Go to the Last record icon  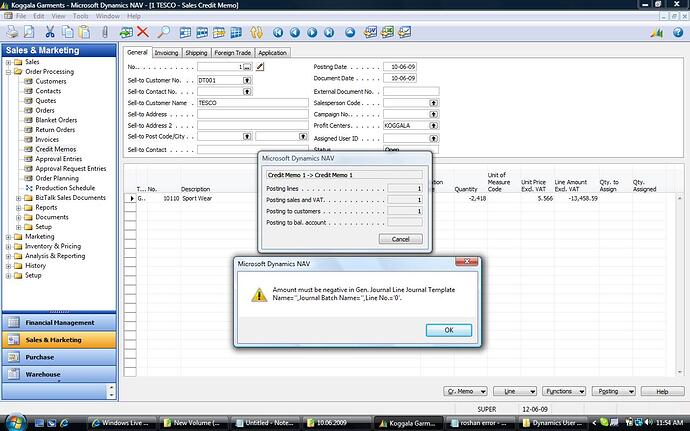click(x=329, y=32)
